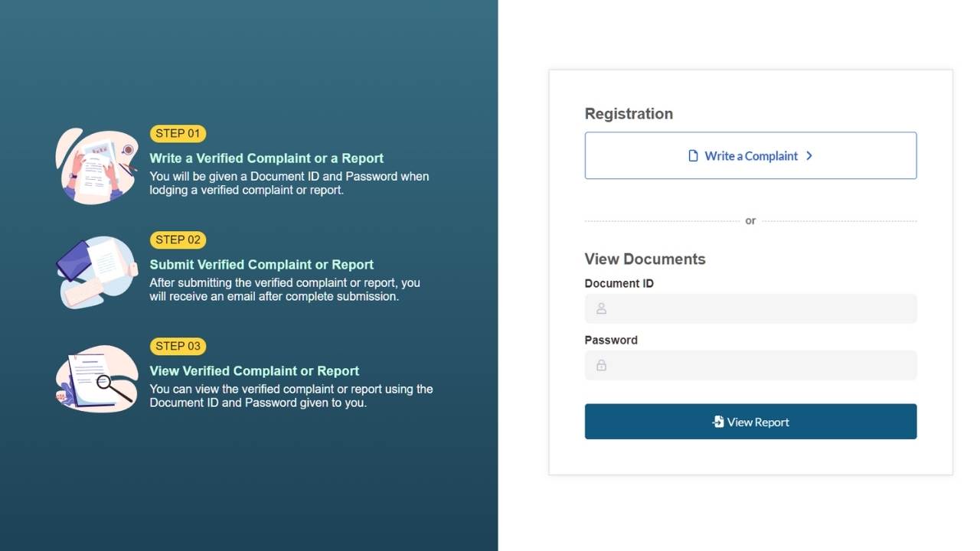Click the Registration section title
This screenshot has width=980, height=551.
(629, 114)
